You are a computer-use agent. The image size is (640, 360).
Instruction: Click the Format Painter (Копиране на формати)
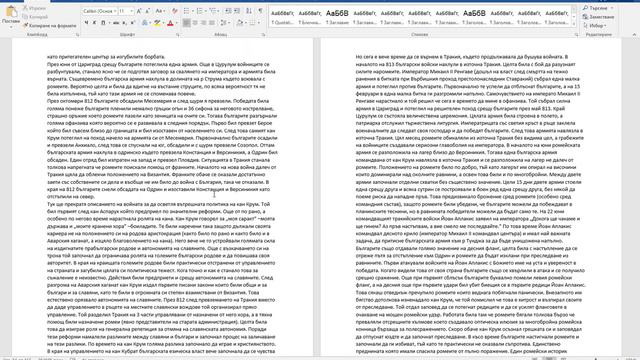click(49, 25)
